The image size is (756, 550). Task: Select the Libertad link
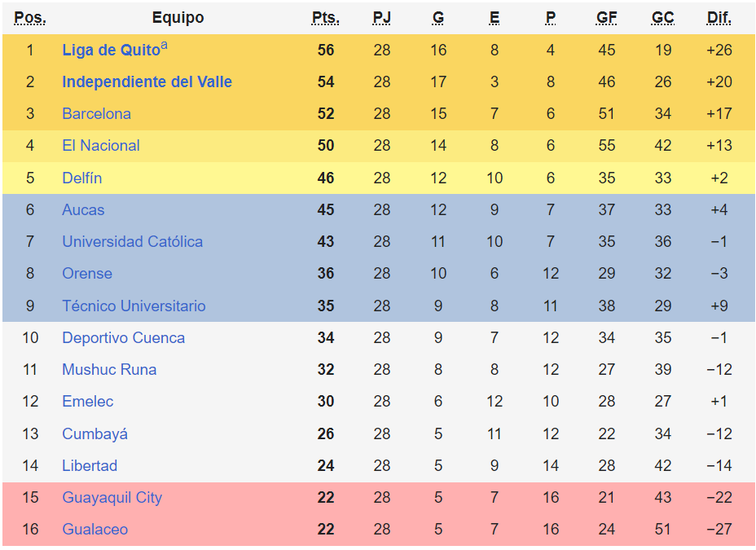(90, 466)
